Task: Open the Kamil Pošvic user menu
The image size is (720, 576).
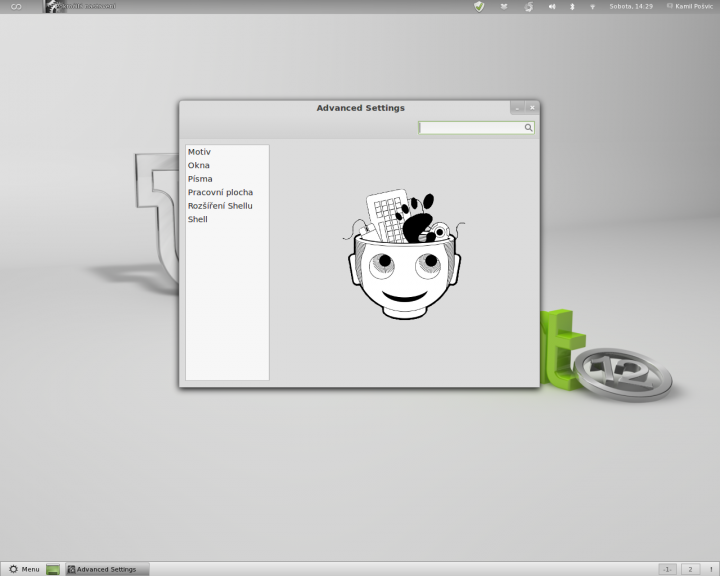Action: [x=690, y=6]
